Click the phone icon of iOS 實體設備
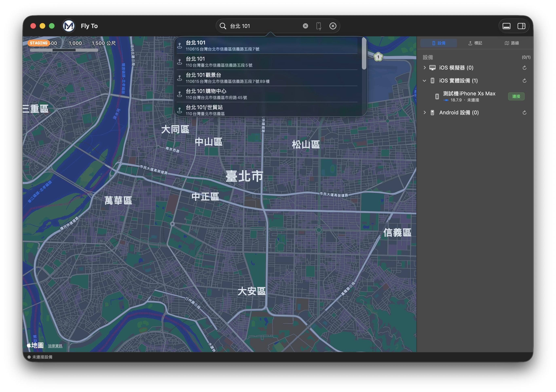 click(432, 81)
